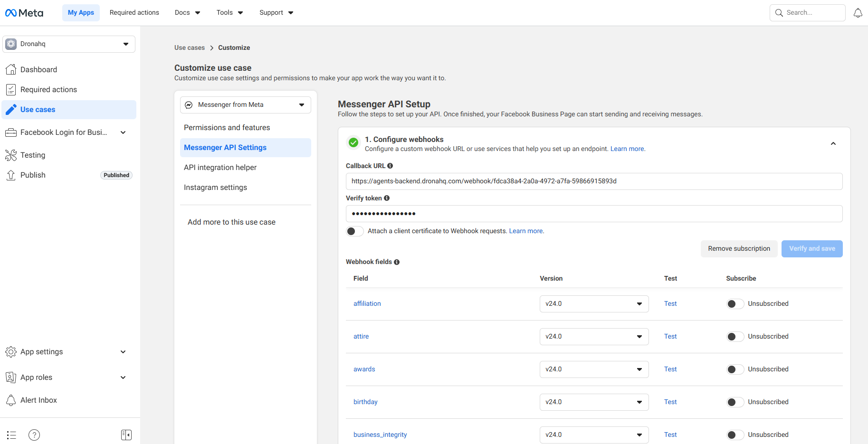Enable attaching a client certificate to Webhook requests
This screenshot has height=444, width=868.
pyautogui.click(x=354, y=231)
